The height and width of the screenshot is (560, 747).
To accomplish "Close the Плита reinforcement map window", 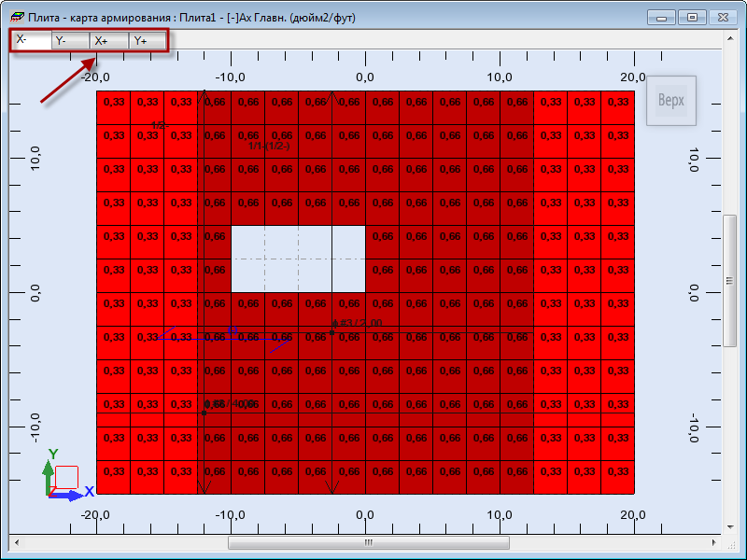I will click(x=723, y=18).
